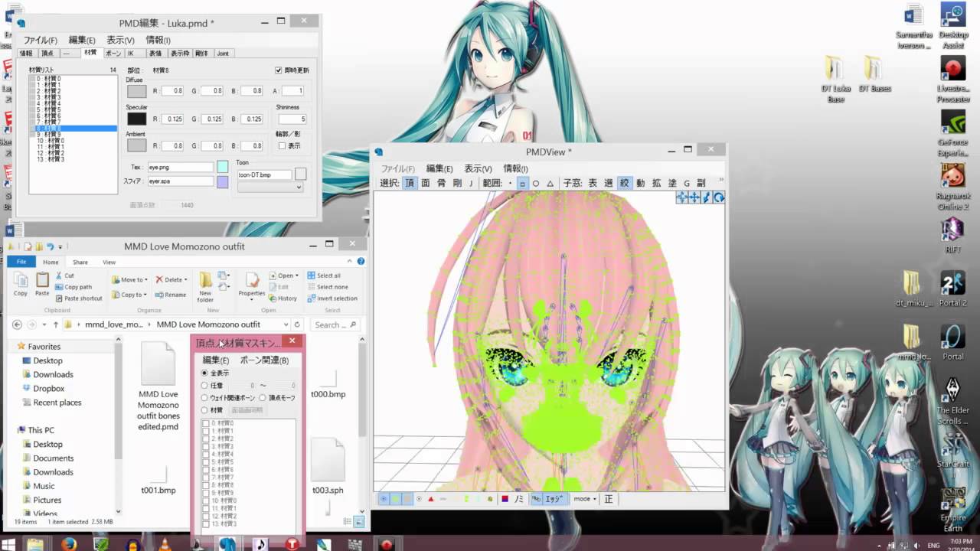Image resolution: width=980 pixels, height=551 pixels.
Task: Select face mode 面 in PMDView toolbar
Action: (426, 184)
